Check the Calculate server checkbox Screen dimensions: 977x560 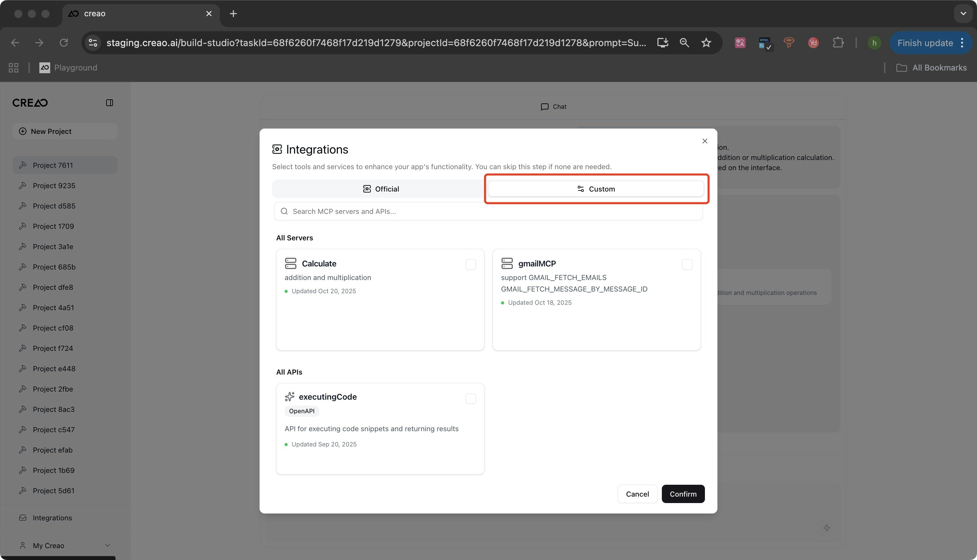point(471,264)
